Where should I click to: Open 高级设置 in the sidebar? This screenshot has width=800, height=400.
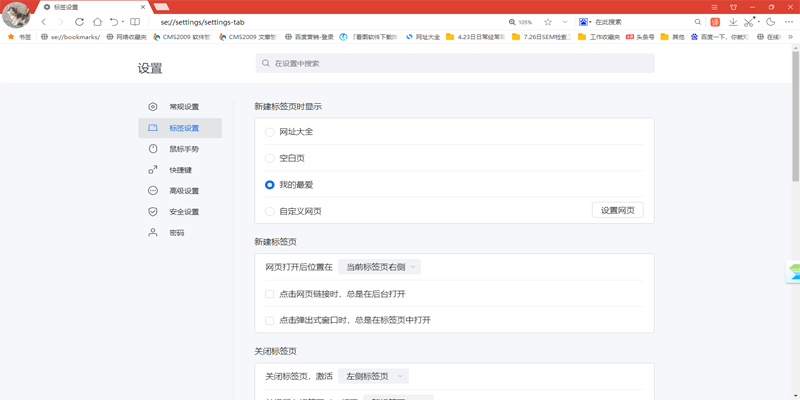183,191
